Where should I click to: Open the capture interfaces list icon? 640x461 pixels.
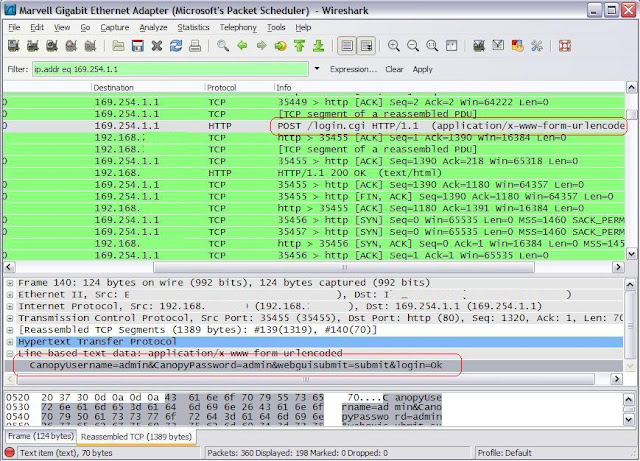tap(13, 46)
